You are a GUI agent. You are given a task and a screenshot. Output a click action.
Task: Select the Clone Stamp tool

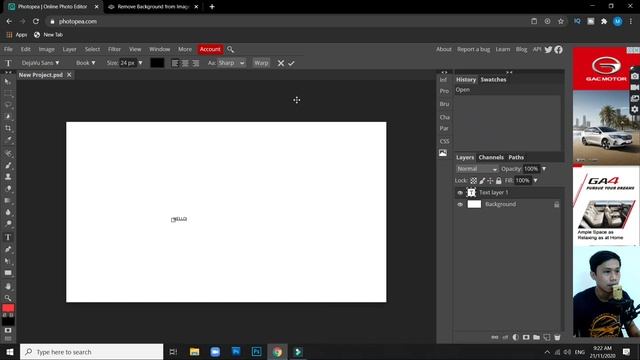pyautogui.click(x=8, y=177)
